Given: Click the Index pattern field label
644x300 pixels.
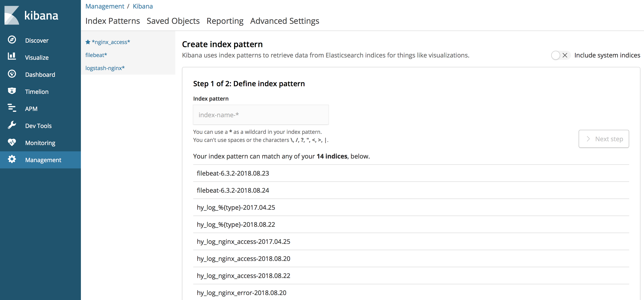Looking at the screenshot, I should (x=211, y=99).
